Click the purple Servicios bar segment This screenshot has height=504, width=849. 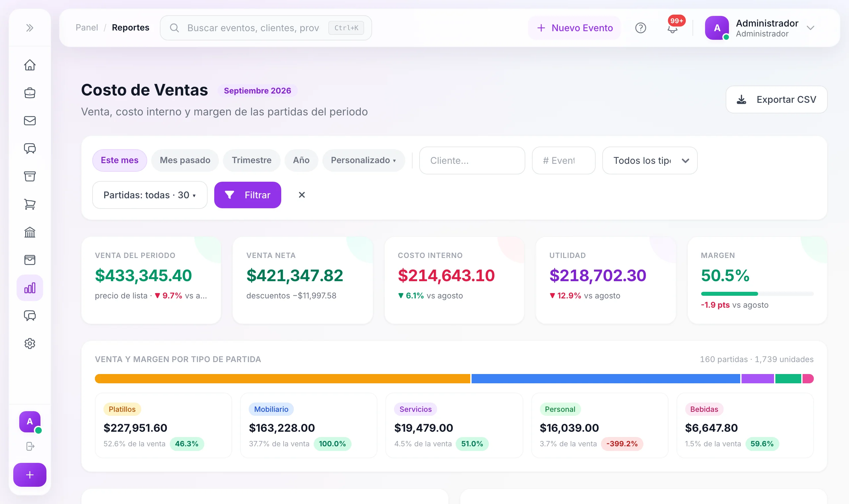758,379
